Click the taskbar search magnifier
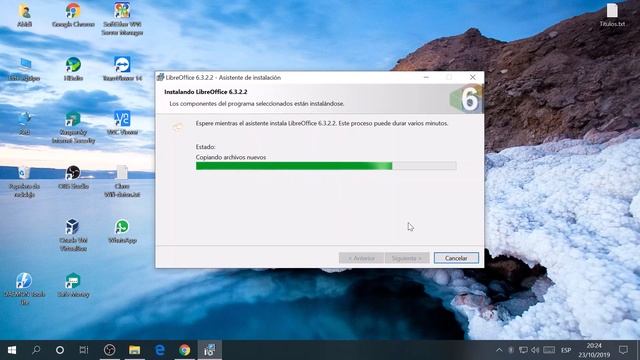The width and height of the screenshot is (640, 360). [x=36, y=350]
